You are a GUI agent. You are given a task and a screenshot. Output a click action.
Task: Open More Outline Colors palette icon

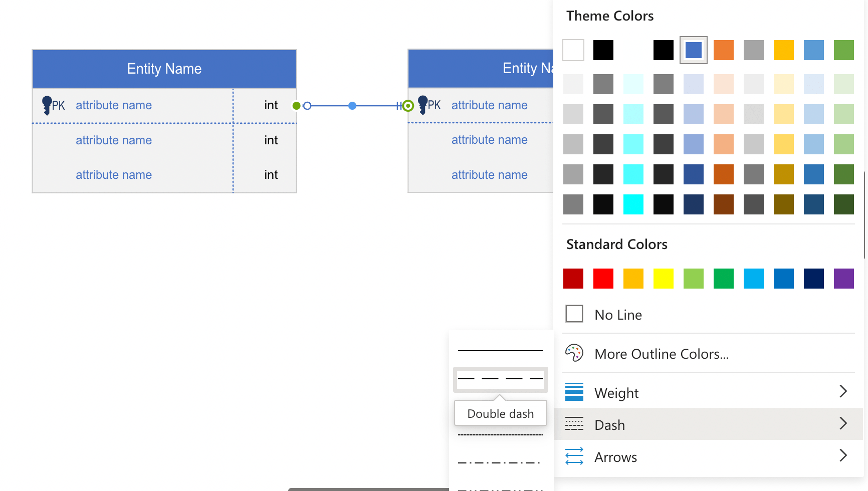575,353
